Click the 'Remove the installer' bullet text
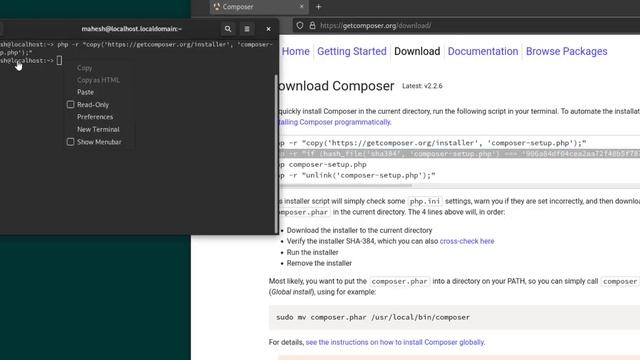 tap(319, 263)
